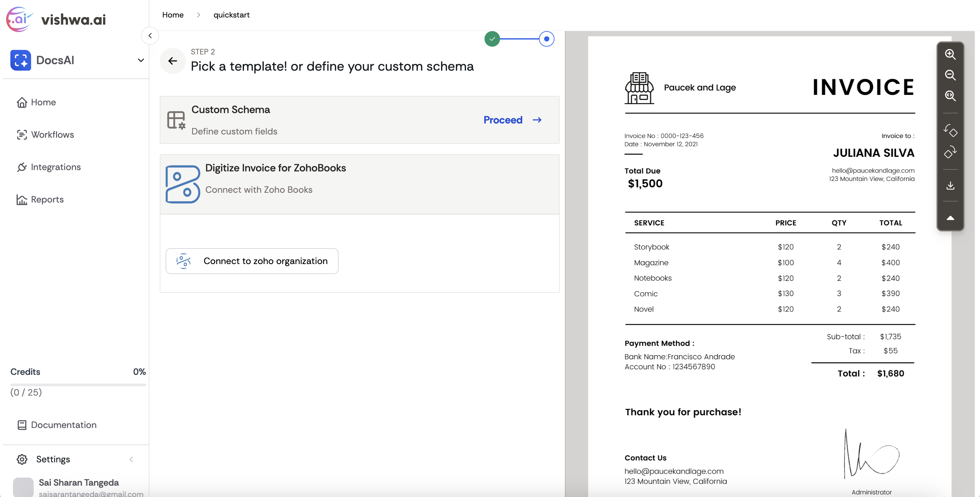Click the Reports chart icon
The height and width of the screenshot is (497, 980).
[22, 199]
